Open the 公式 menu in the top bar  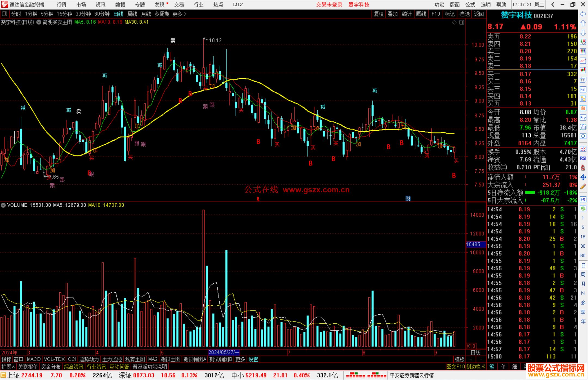click(470, 5)
